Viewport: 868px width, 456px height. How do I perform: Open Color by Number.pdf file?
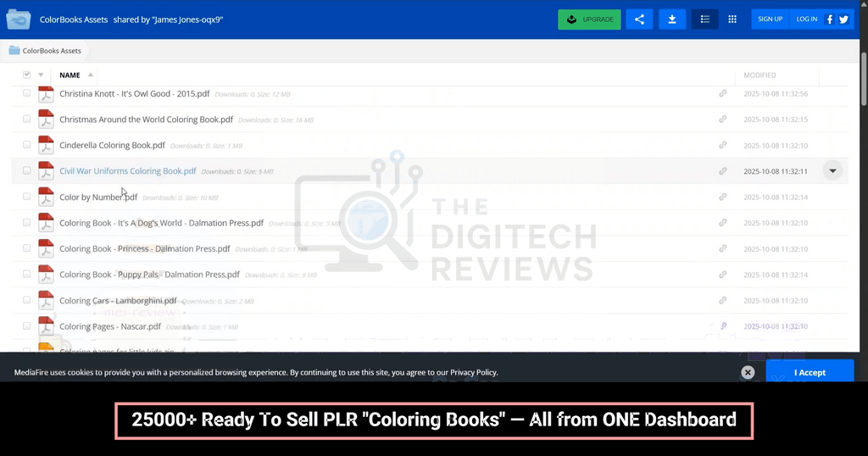(x=98, y=197)
